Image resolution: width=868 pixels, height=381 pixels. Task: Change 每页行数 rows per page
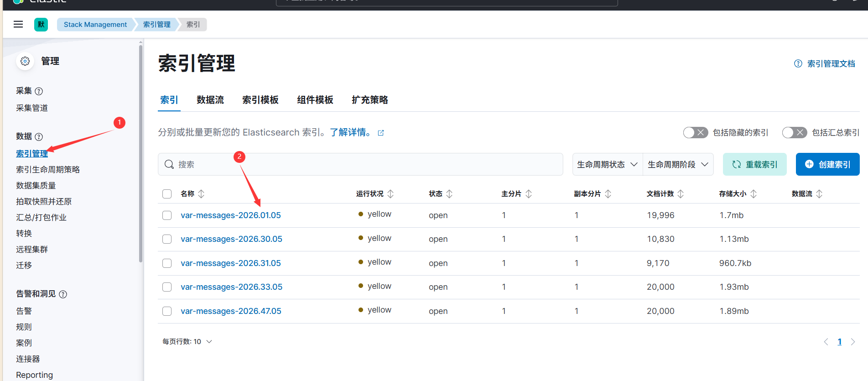point(187,342)
